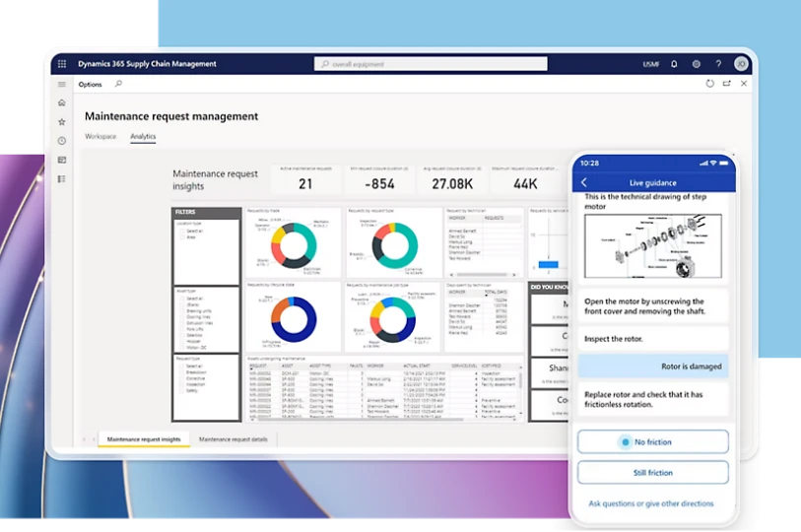Select the No friction option
Viewport: 801px width, 532px height.
pyautogui.click(x=653, y=442)
